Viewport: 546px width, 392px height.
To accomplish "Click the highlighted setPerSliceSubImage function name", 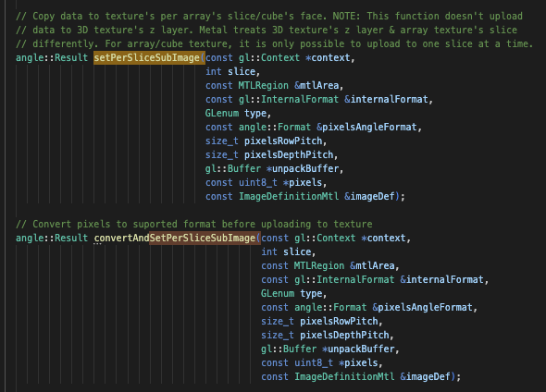I will pyautogui.click(x=146, y=57).
